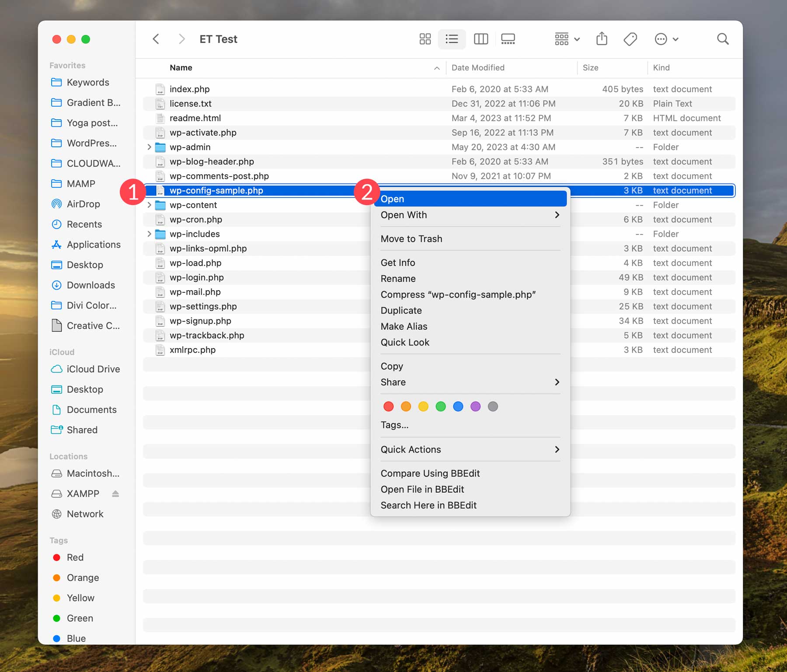Apply the green tag color swatch

(441, 406)
